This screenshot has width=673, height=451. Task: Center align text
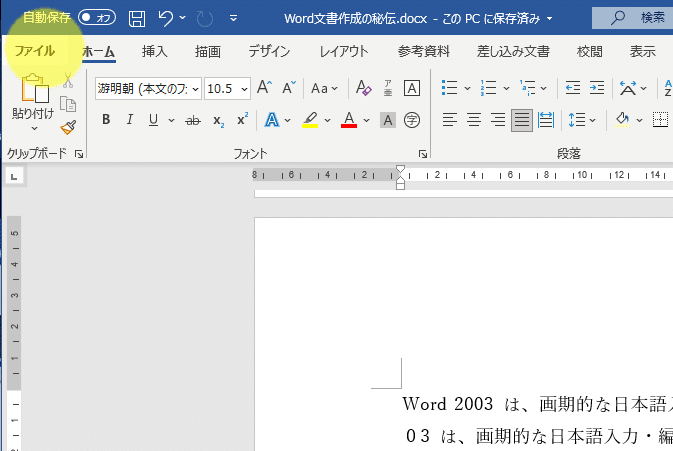[x=473, y=120]
